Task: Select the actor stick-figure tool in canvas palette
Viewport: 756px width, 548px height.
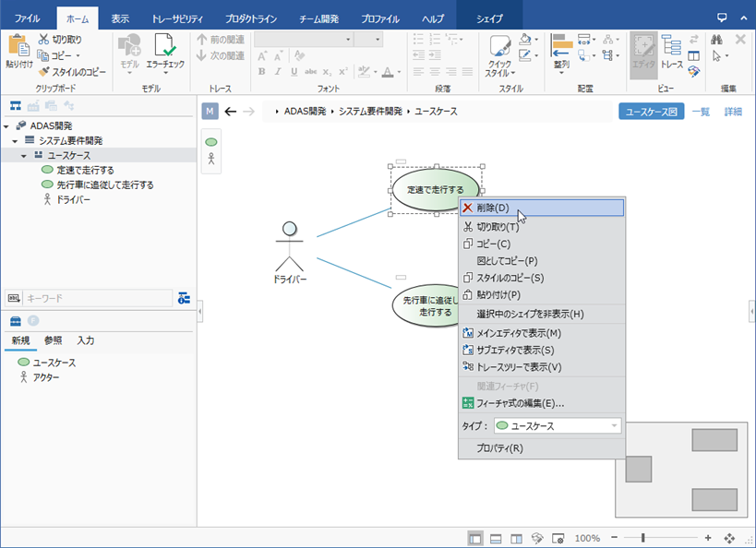Action: (211, 159)
